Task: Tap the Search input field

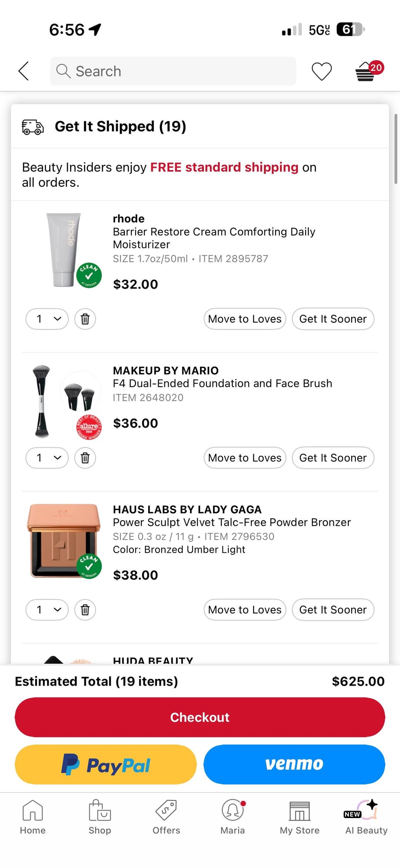Action: point(173,71)
